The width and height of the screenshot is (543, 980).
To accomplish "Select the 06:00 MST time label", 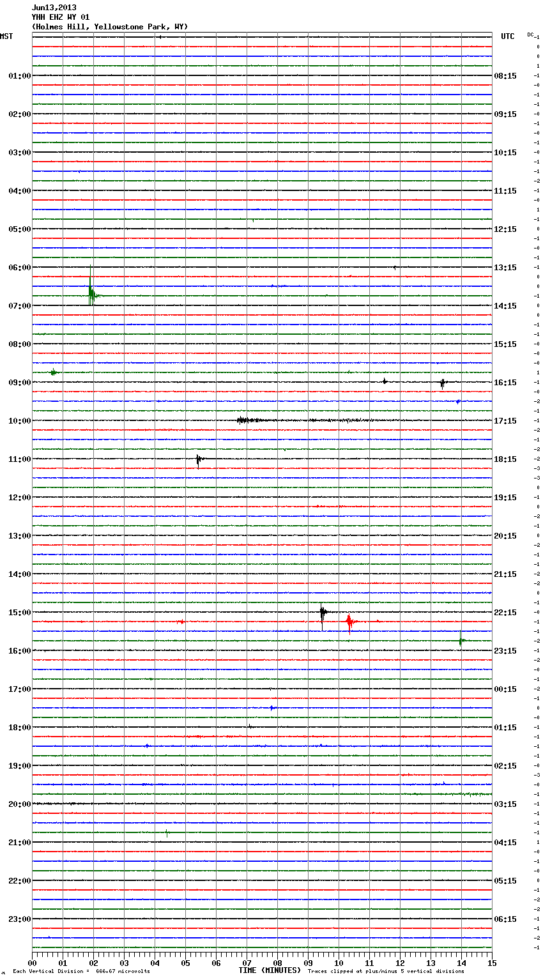I will point(19,268).
